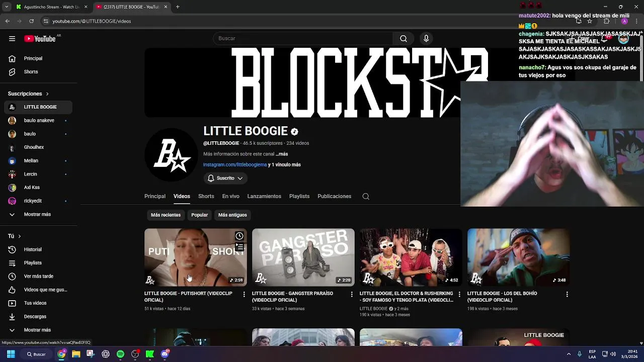The height and width of the screenshot is (362, 644).
Task: Add Putishort video to queue icon
Action: pos(239,247)
